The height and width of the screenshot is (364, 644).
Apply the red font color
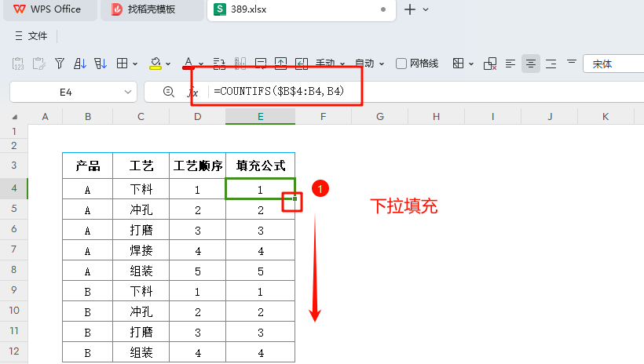[x=188, y=64]
